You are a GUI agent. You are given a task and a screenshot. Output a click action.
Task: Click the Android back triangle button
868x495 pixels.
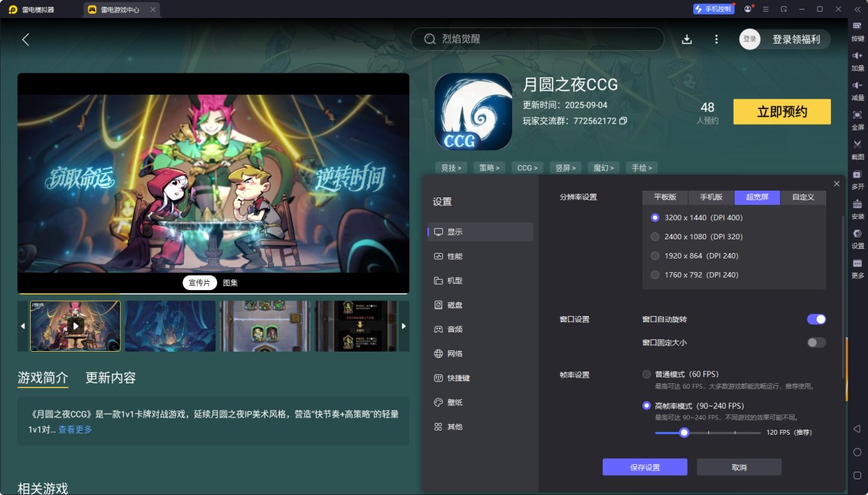point(857,428)
